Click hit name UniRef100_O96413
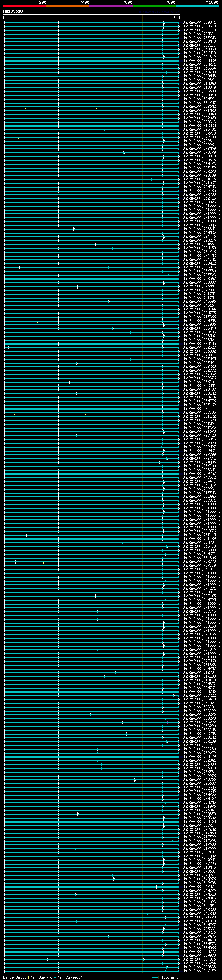Viewport: 222px width, 980px height. pos(199,699)
